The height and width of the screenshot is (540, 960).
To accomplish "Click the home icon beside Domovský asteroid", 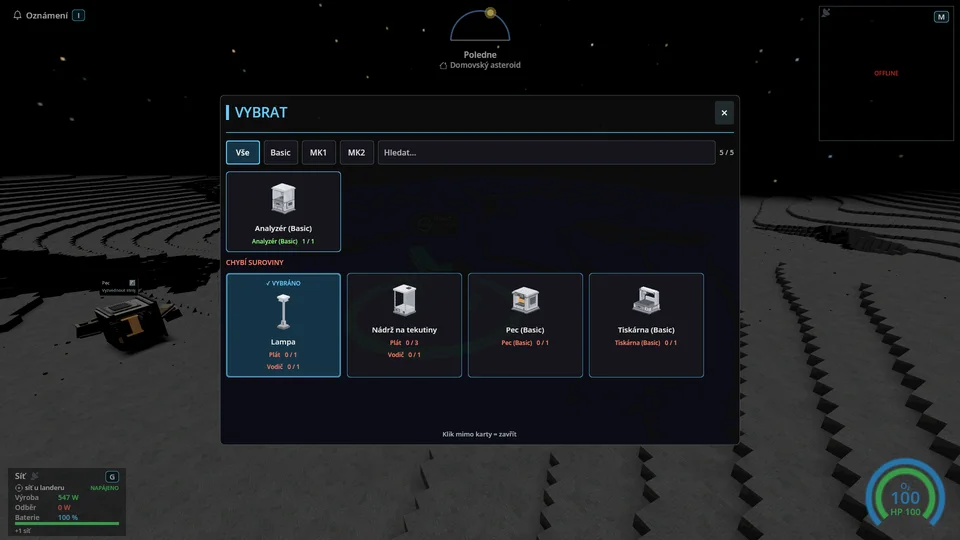I will click(x=443, y=66).
